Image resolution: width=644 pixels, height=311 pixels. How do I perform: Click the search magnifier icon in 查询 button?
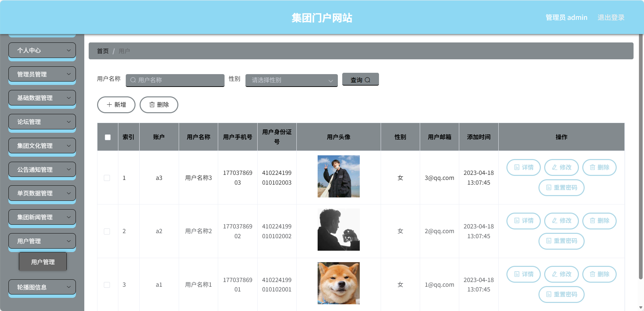368,80
